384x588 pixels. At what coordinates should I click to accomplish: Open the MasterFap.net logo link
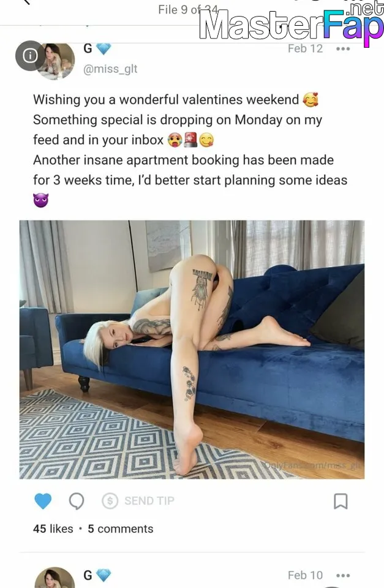tap(291, 23)
